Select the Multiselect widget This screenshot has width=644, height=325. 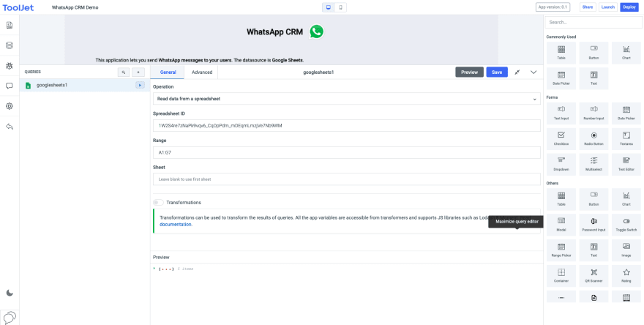point(594,164)
